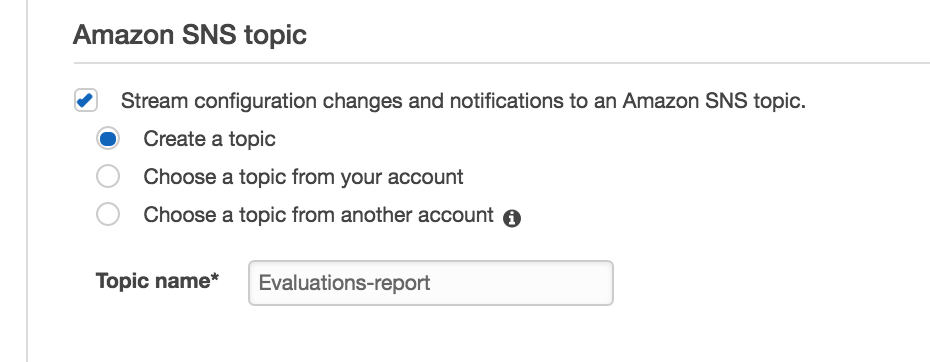The height and width of the screenshot is (362, 930).
Task: Select Choose a topic from your account radio
Action: 108,176
